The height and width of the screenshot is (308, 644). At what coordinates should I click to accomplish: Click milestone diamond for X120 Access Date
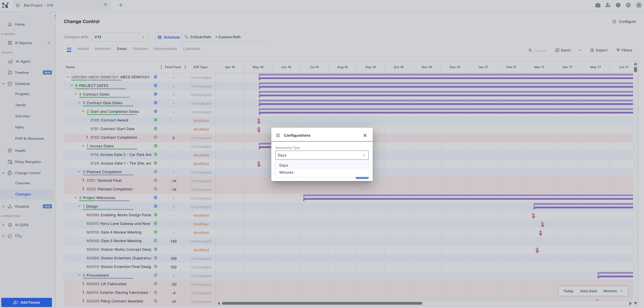click(x=259, y=164)
